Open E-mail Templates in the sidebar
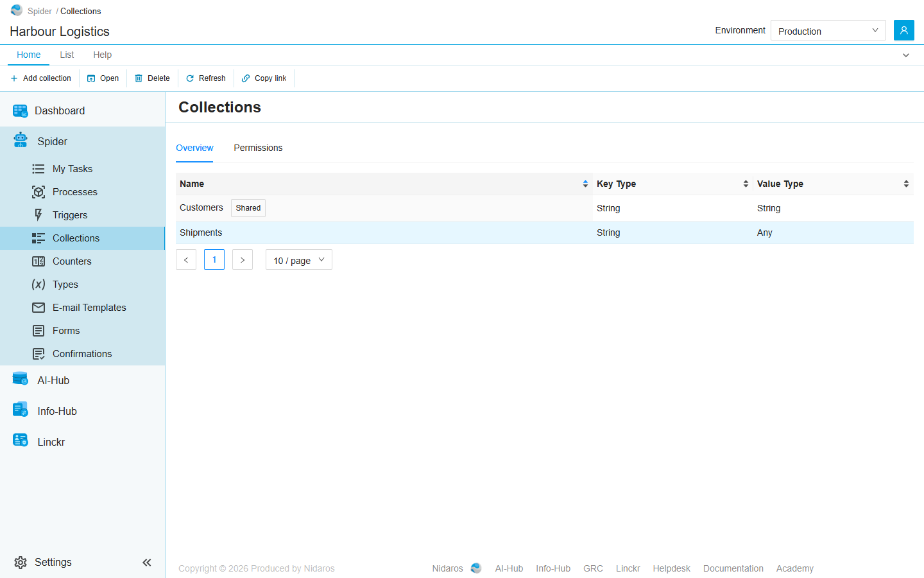Screen dimensions: 924x578 89,308
